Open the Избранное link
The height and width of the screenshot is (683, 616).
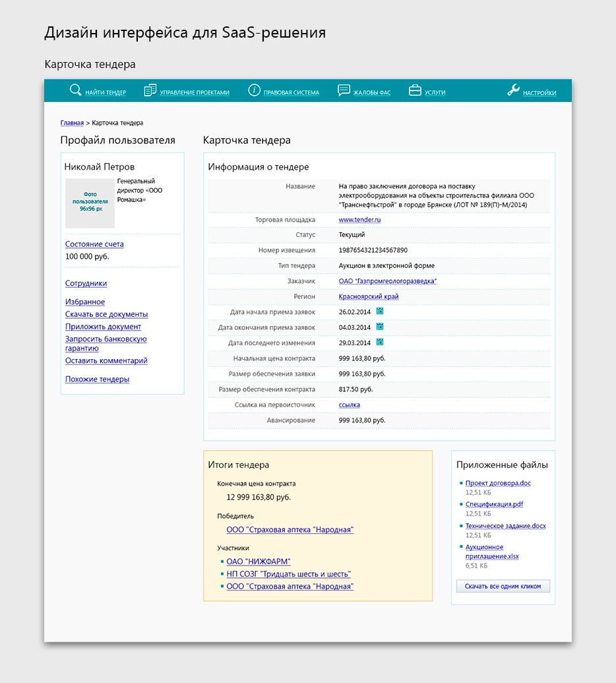click(x=85, y=302)
